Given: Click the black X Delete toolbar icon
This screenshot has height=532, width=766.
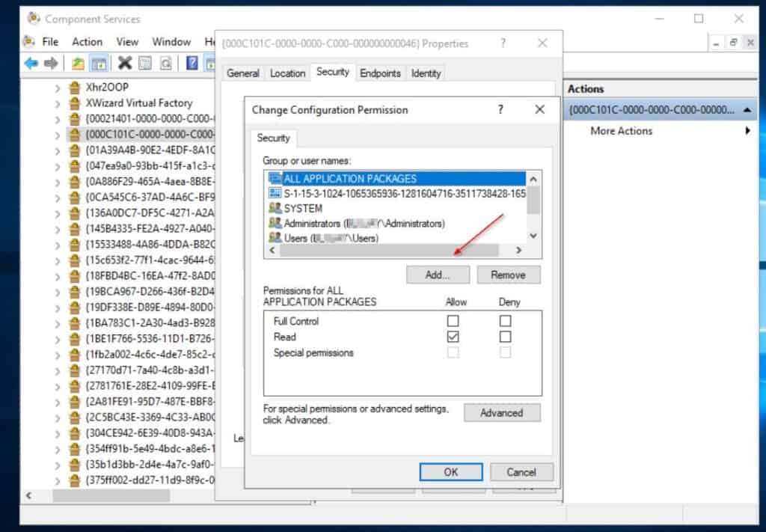Looking at the screenshot, I should (x=125, y=63).
